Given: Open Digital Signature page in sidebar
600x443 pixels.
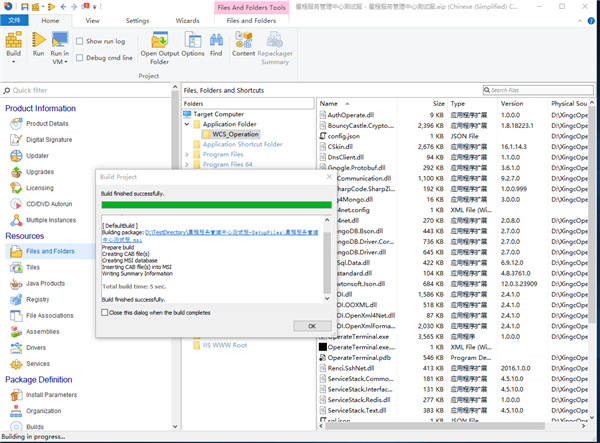Looking at the screenshot, I should pyautogui.click(x=47, y=139).
